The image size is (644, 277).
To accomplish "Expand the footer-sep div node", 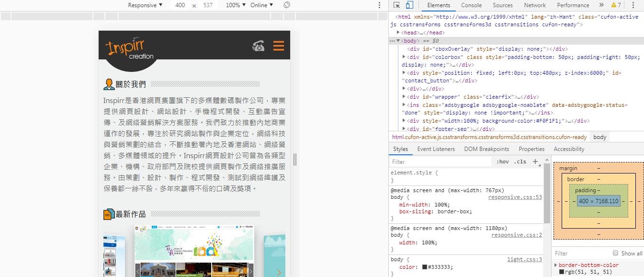I will (404, 129).
